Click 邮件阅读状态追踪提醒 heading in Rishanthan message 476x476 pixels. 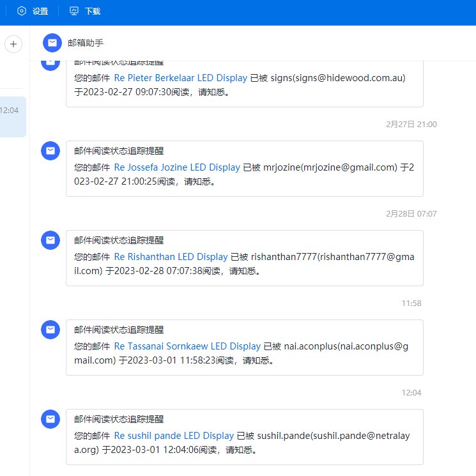(119, 240)
